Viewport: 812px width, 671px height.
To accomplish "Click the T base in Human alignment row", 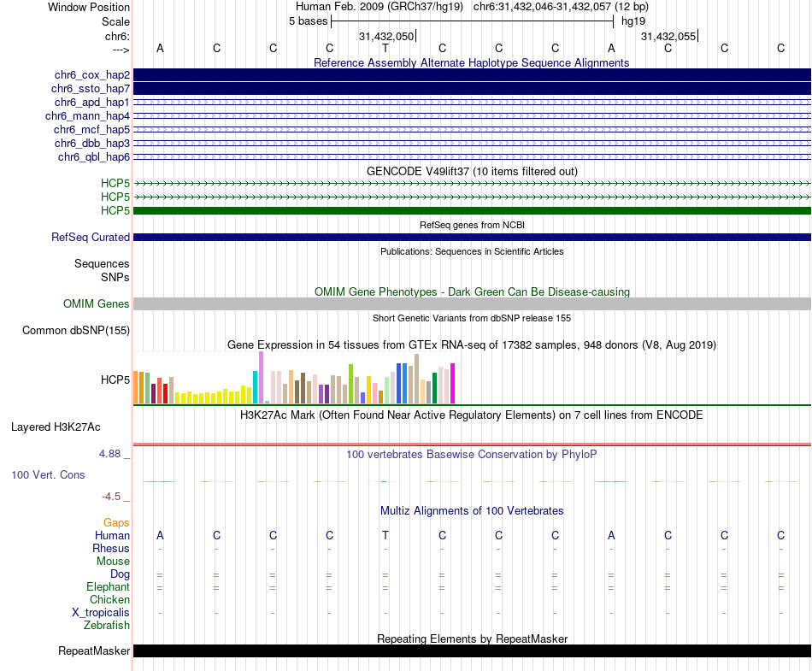I will pos(385,535).
